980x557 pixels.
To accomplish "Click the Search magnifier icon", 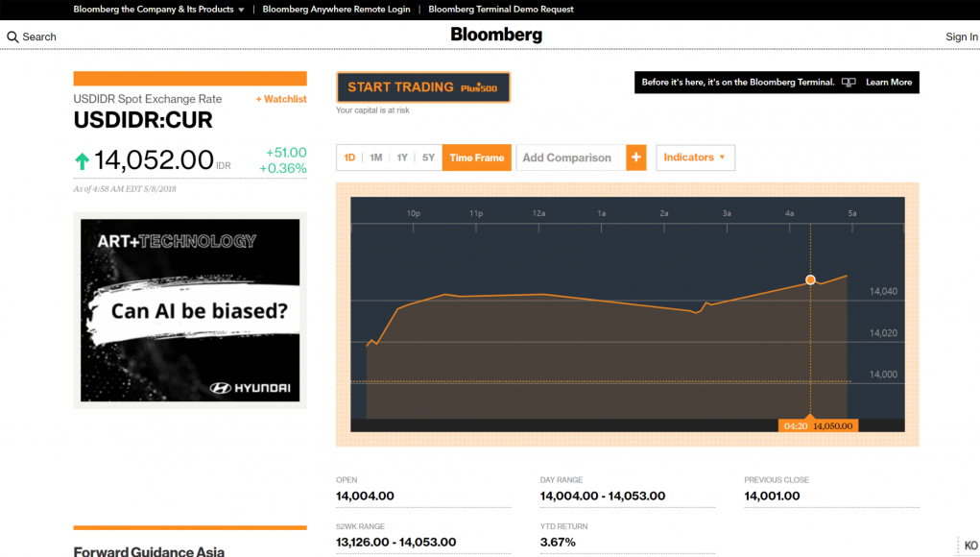I will point(12,36).
